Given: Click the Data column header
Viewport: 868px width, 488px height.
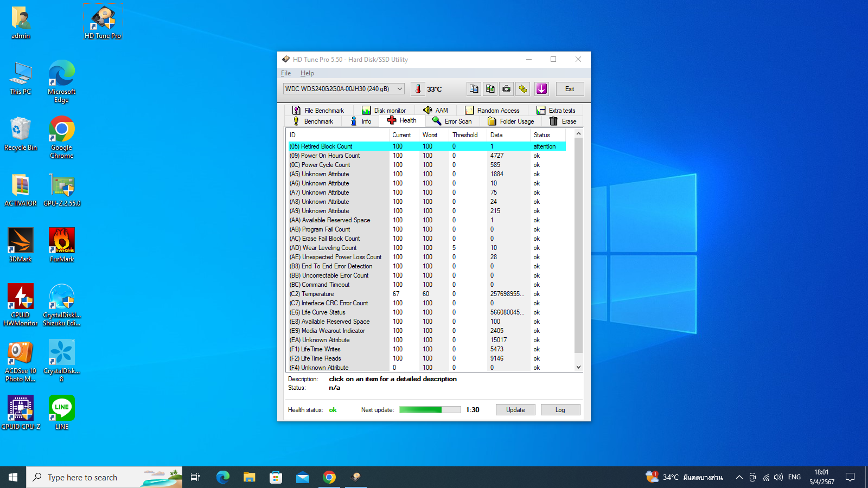Looking at the screenshot, I should [x=508, y=135].
